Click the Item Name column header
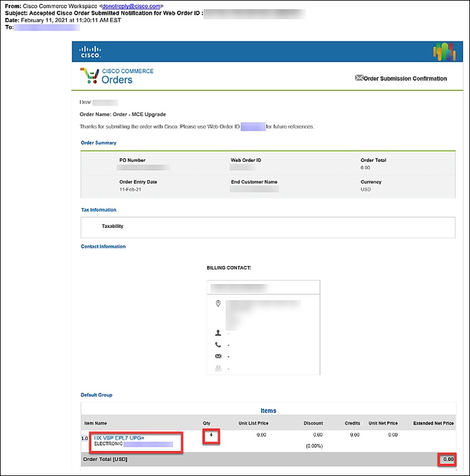 tap(95, 423)
